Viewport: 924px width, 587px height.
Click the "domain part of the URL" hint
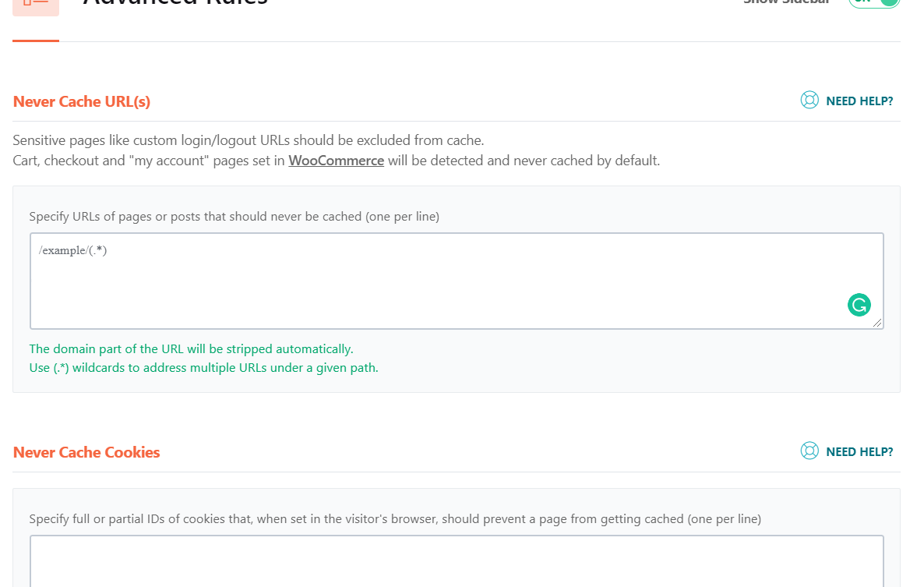click(191, 349)
